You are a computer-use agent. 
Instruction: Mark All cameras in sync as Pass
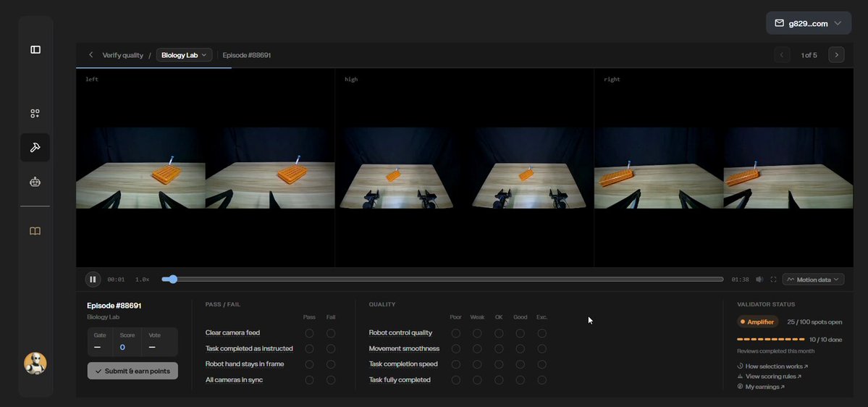coord(309,380)
